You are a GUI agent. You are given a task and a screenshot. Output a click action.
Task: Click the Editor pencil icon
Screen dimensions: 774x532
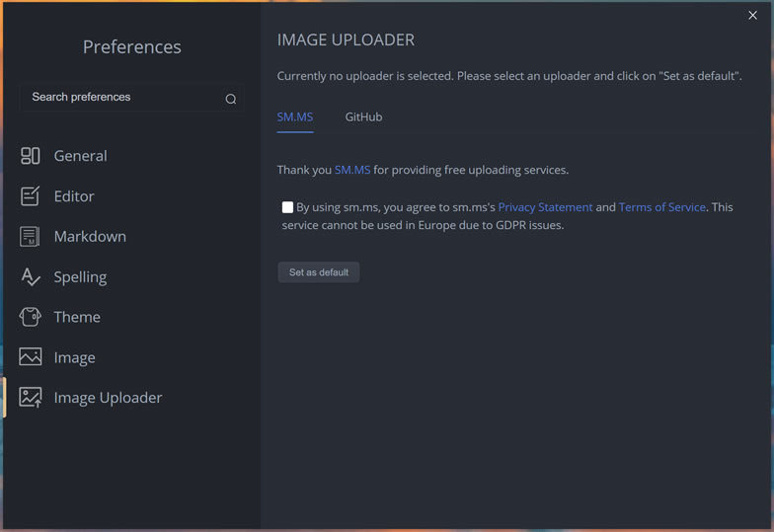point(31,196)
